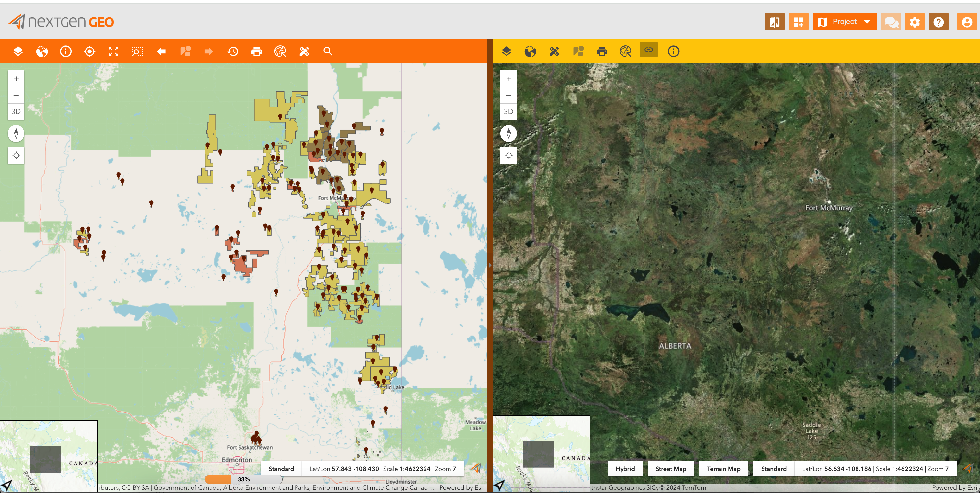Zoom to full extent using the four-arrows icon

[x=113, y=51]
